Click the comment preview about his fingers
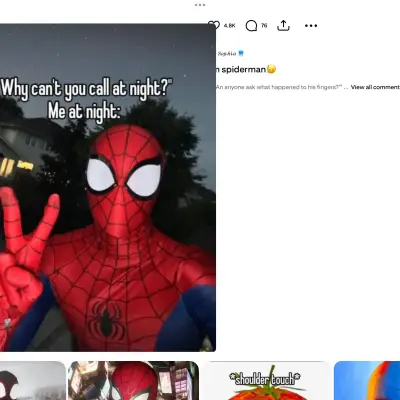Viewport: 400px width, 400px height. (x=279, y=87)
